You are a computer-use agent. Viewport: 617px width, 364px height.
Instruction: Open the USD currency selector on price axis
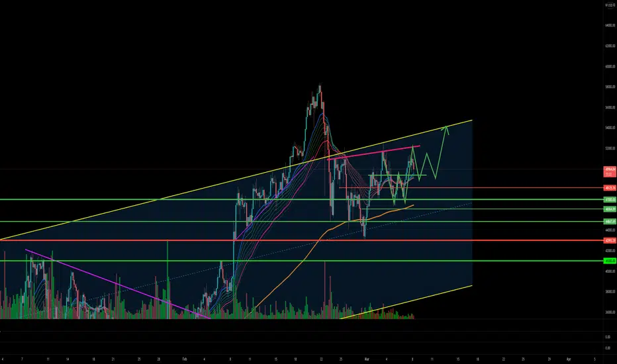610,5
